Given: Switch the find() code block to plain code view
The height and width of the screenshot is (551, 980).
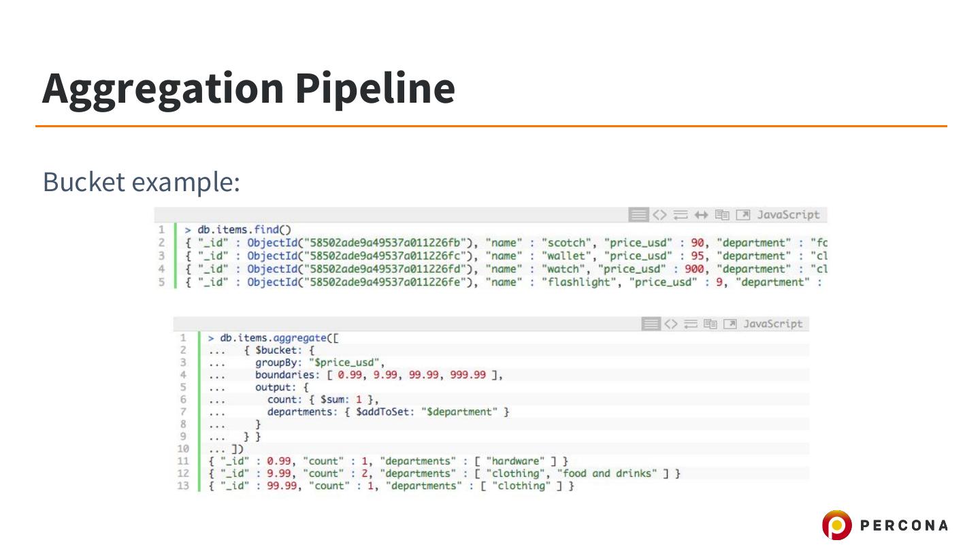Looking at the screenshot, I should (x=659, y=215).
